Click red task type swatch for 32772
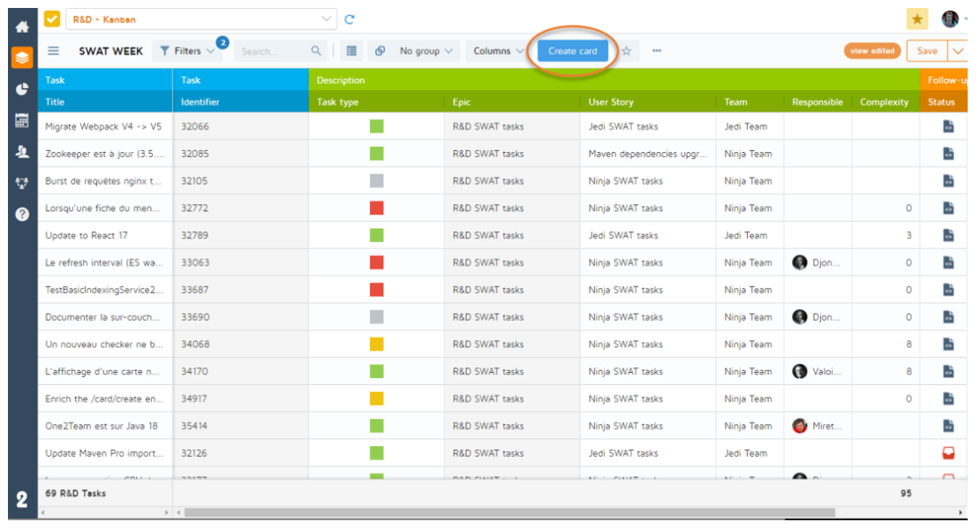Image resolution: width=980 pixels, height=530 pixels. click(377, 208)
